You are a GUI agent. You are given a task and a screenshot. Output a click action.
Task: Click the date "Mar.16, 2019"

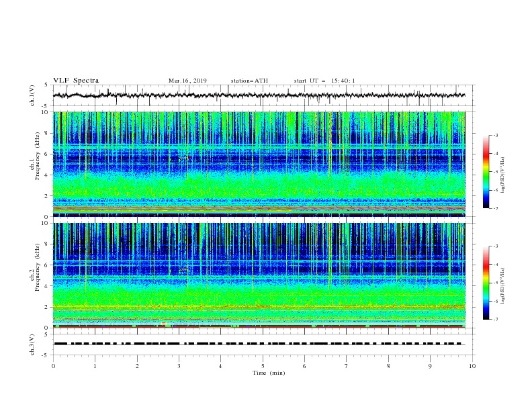(187, 81)
